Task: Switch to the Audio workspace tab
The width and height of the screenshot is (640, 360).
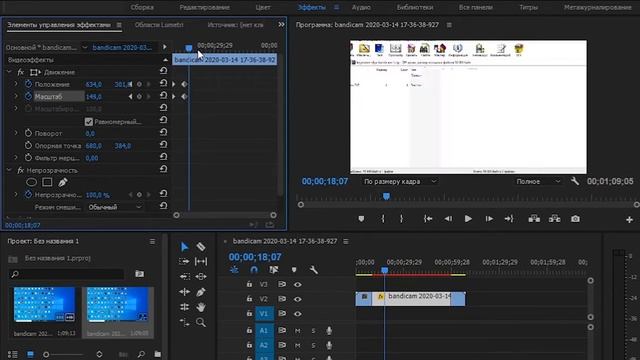Action: coord(361,7)
